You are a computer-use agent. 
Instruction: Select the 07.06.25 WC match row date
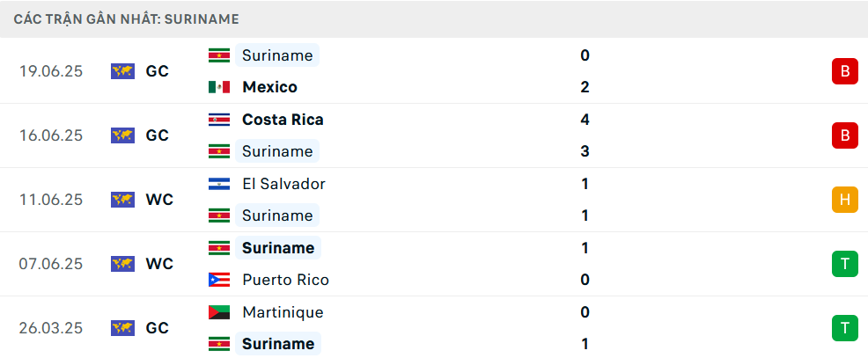(50, 264)
